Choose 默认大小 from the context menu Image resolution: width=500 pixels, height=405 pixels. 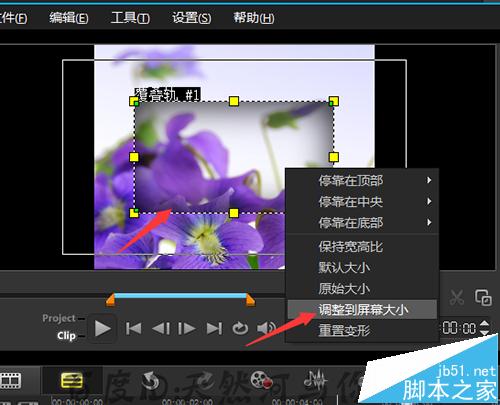point(362,268)
